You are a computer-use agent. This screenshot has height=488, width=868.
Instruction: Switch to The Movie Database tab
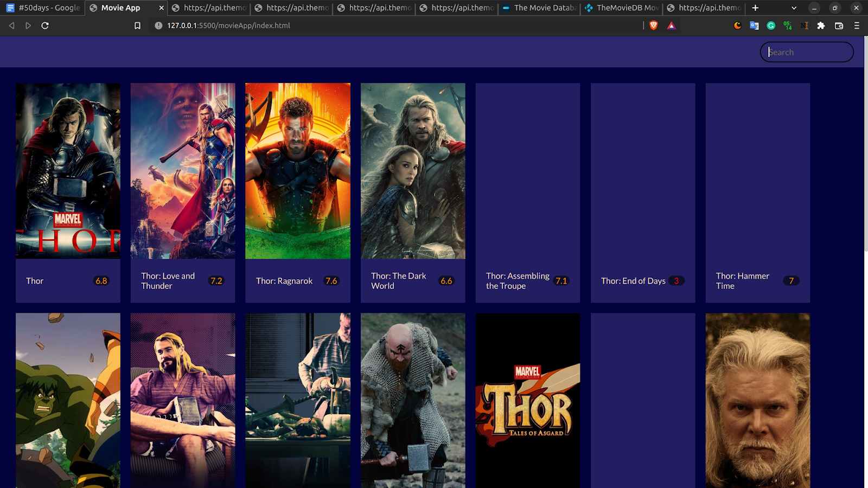(x=540, y=8)
